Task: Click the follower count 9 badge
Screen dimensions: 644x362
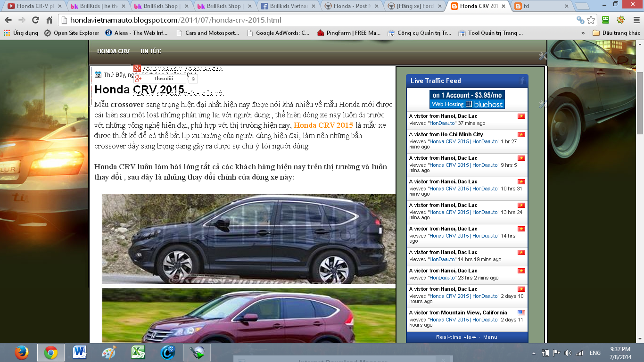Action: pyautogui.click(x=193, y=79)
